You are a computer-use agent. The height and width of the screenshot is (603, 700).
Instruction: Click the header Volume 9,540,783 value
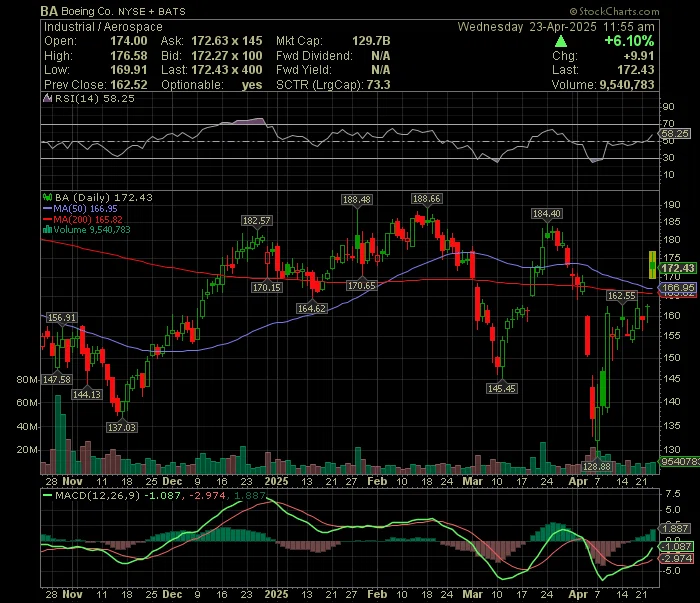coord(627,85)
